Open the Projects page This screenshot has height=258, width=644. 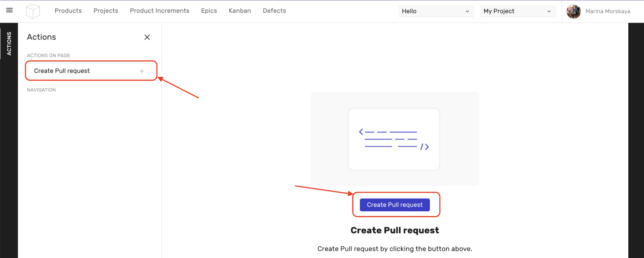[x=106, y=11]
